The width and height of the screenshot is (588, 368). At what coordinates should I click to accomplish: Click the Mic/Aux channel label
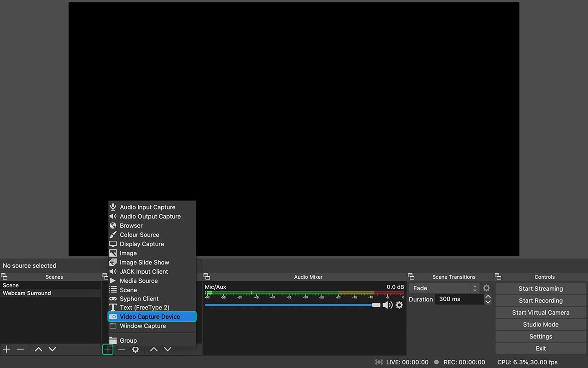pos(215,287)
